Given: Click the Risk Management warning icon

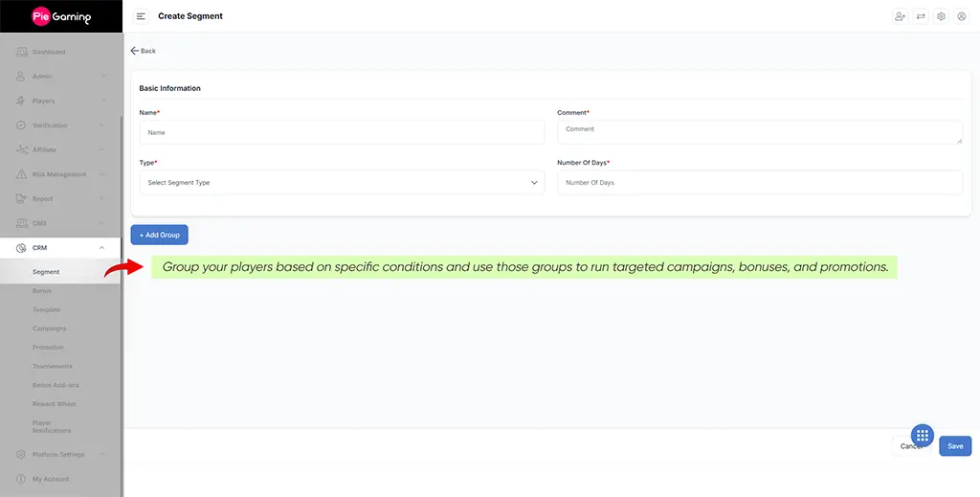Looking at the screenshot, I should click(21, 174).
